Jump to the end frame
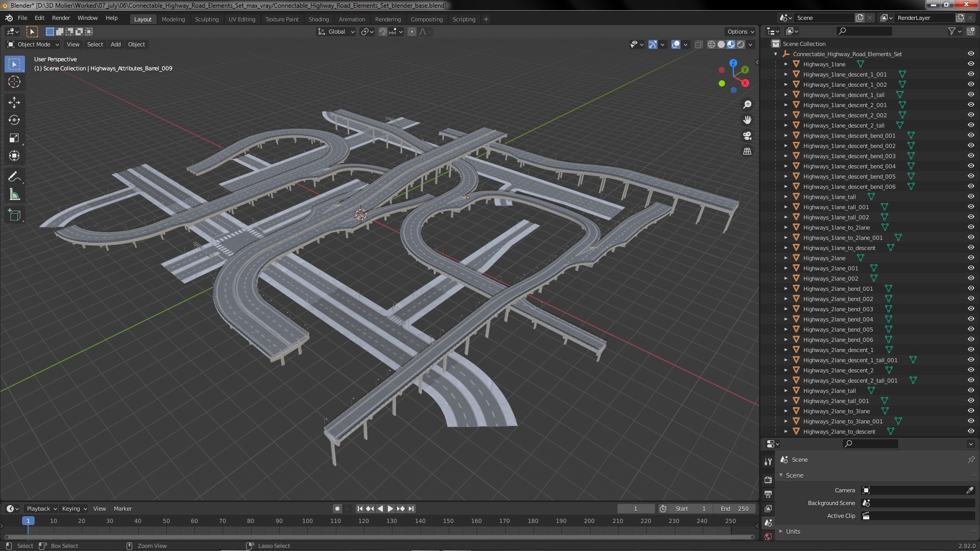 point(411,509)
